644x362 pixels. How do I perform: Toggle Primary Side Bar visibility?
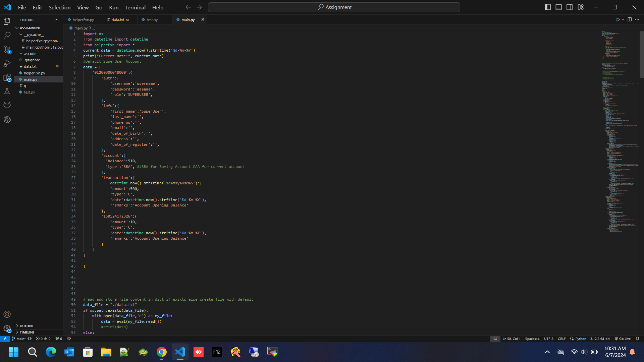tap(548, 7)
